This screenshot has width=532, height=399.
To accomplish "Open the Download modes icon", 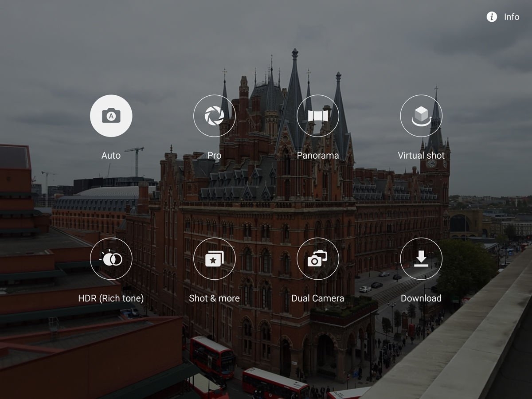I will click(x=421, y=258).
